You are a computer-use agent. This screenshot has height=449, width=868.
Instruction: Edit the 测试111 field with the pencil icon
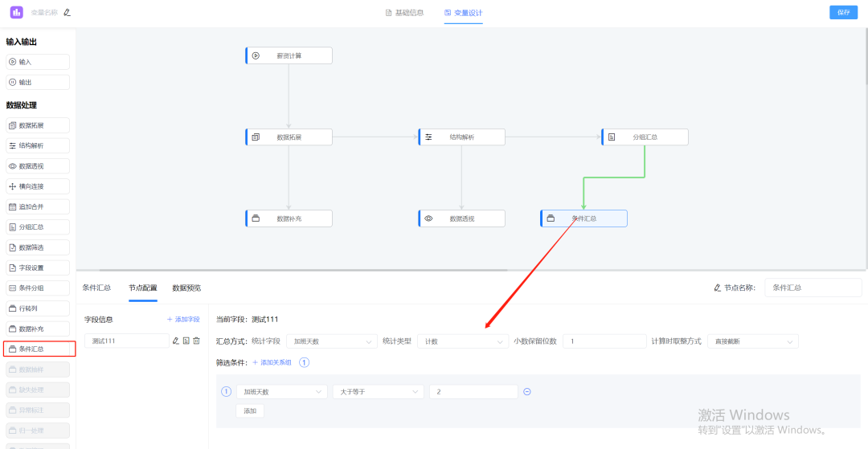click(176, 341)
